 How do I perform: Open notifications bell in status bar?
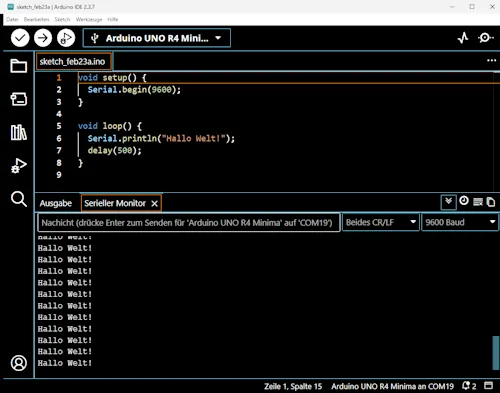pos(469,386)
